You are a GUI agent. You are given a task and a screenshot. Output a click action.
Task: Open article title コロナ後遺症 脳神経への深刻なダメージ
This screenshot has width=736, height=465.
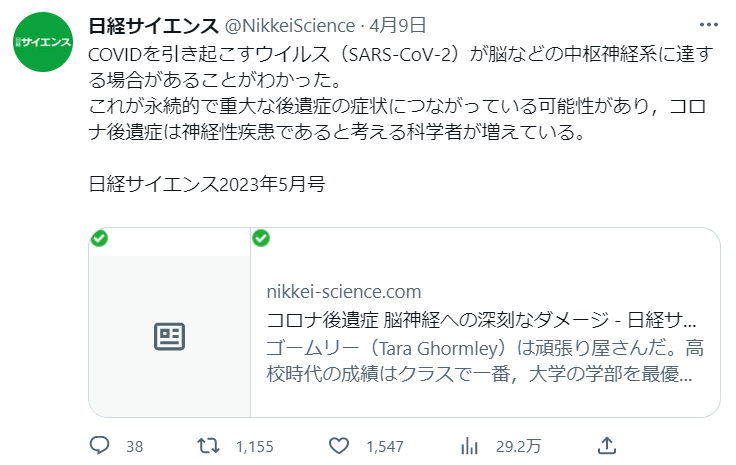point(481,320)
